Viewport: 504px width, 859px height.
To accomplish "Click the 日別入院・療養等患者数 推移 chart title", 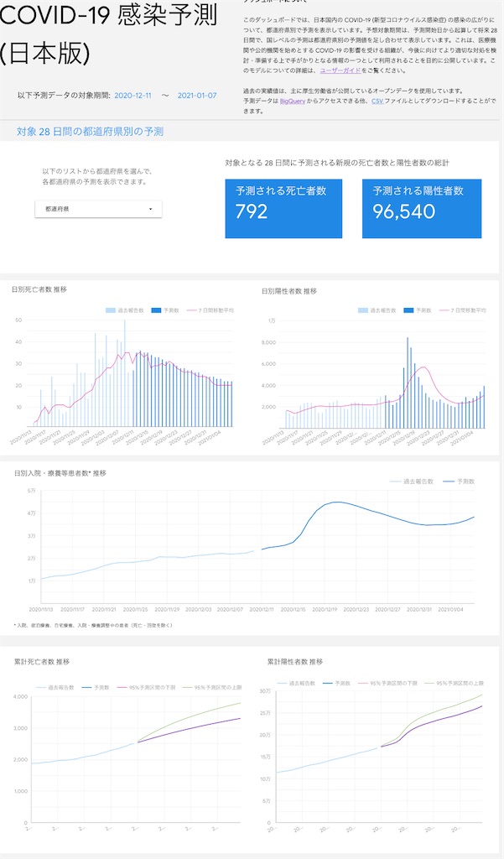I will 60,473.
